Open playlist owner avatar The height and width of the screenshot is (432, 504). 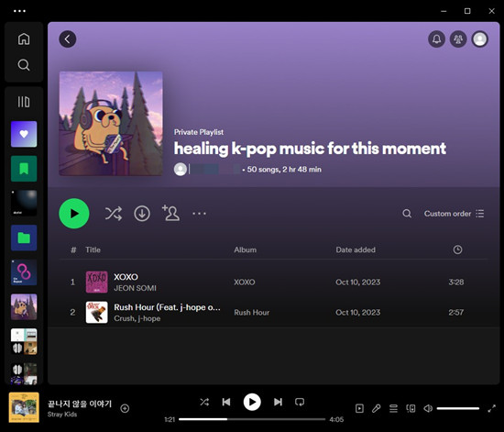[x=181, y=169]
